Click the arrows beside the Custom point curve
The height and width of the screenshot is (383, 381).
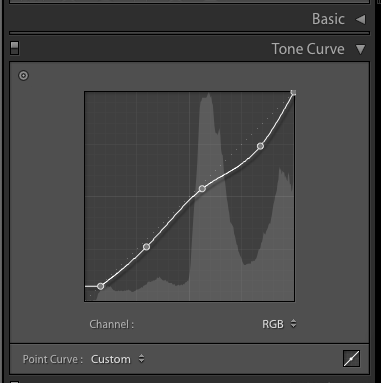(x=142, y=359)
